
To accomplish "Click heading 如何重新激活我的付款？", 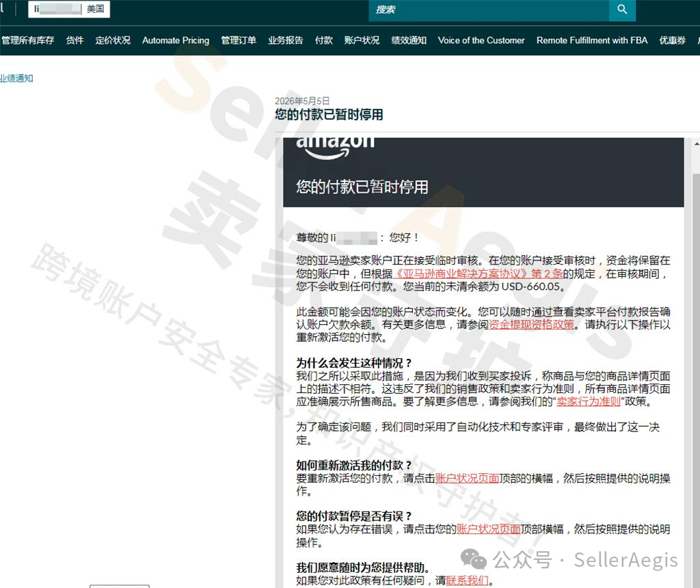I will 353,465.
